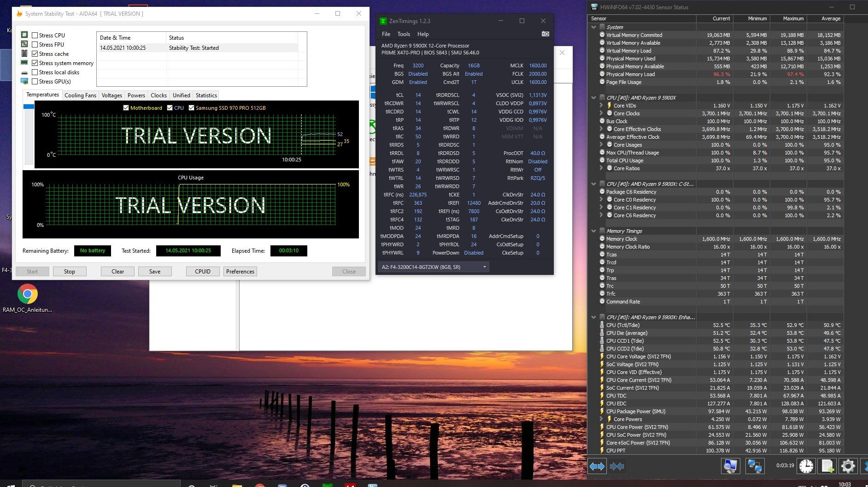Click the RAM module icon beside Stress system memory
This screenshot has height=487, width=868.
(24, 63)
